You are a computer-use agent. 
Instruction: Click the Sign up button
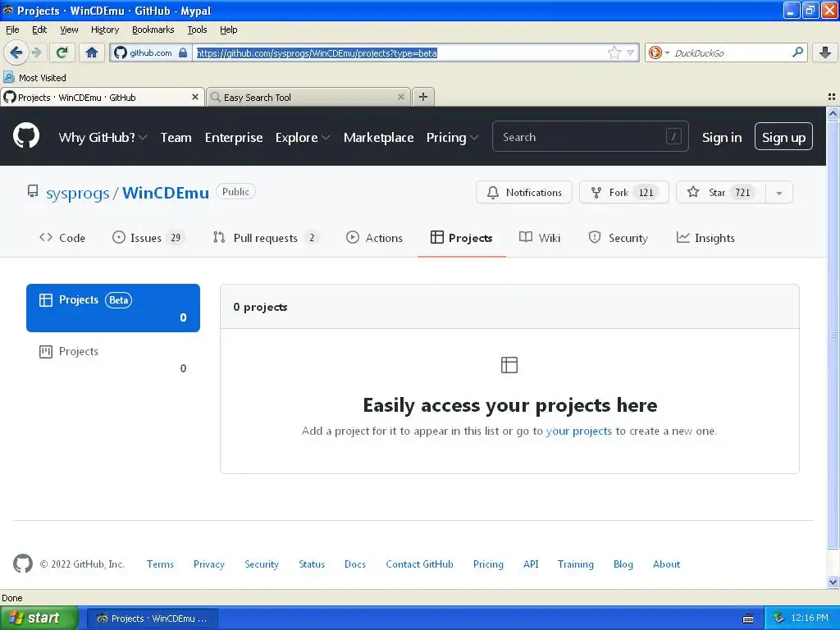(783, 137)
